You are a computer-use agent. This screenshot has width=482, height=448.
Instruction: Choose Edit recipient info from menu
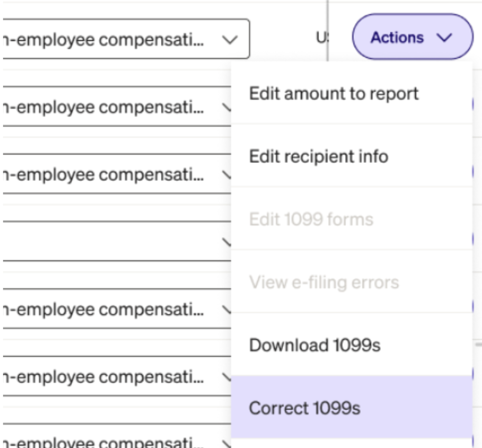pos(319,156)
